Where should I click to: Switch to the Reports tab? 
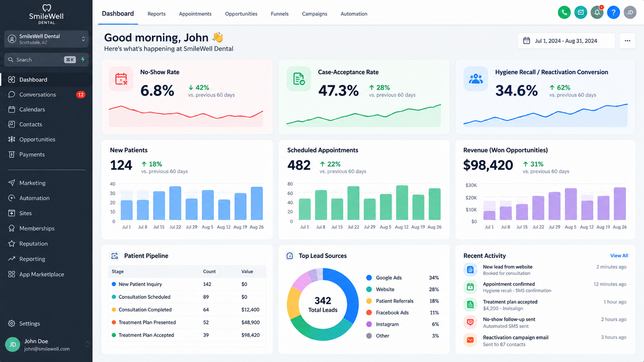[x=157, y=14]
